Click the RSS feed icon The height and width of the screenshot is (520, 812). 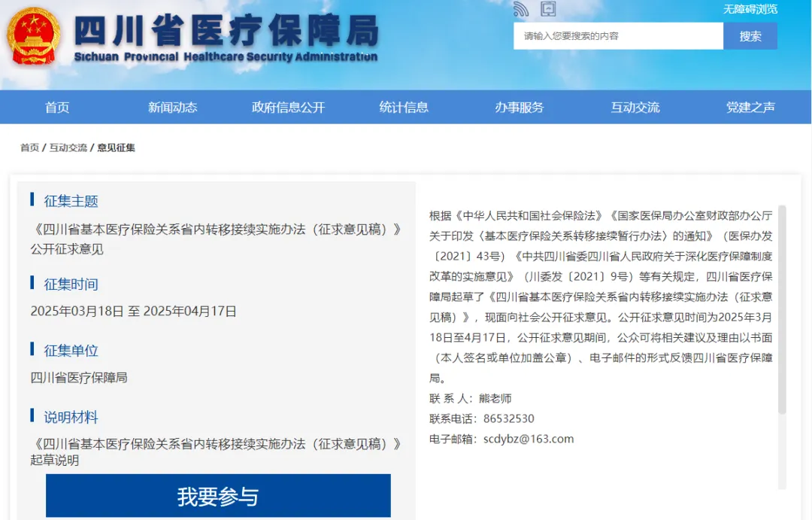pyautogui.click(x=520, y=9)
